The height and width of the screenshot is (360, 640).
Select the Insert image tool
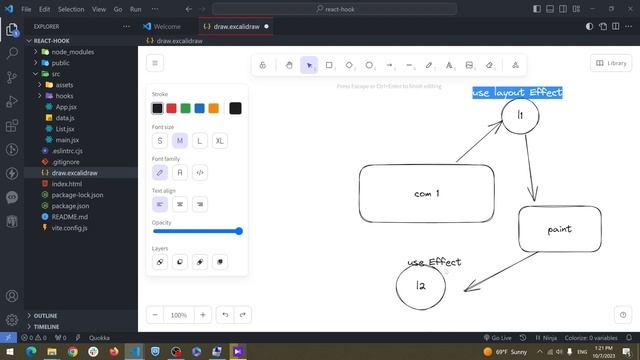click(x=469, y=65)
